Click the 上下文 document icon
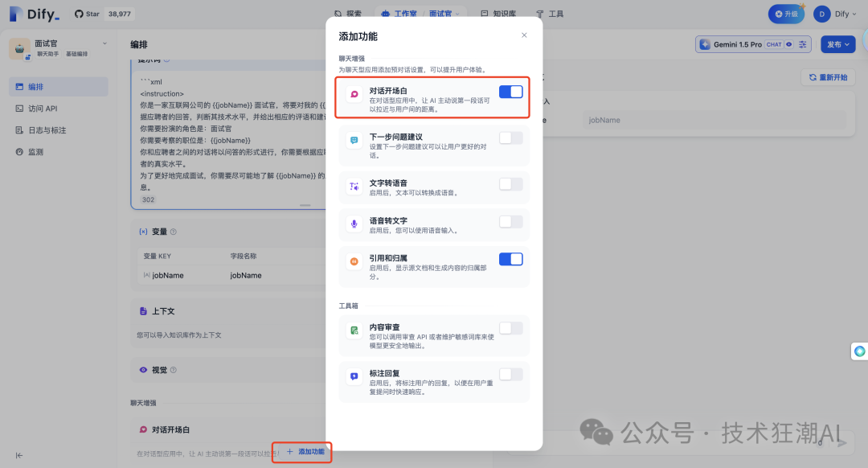This screenshot has width=868, height=468. [x=143, y=311]
